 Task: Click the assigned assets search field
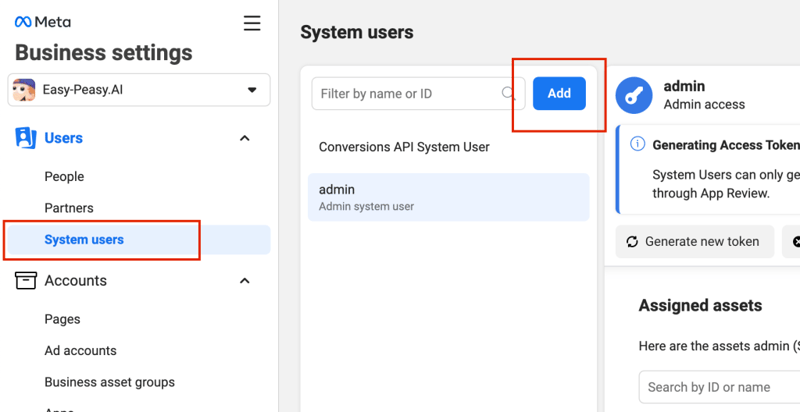click(x=718, y=387)
